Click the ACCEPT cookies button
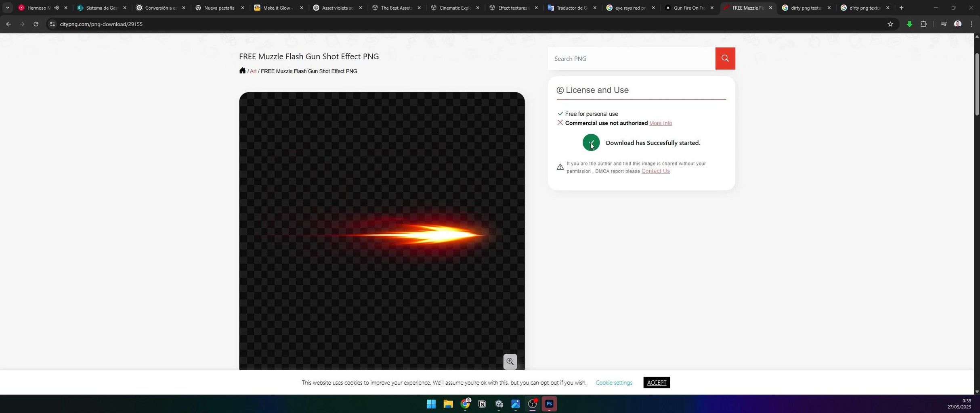Viewport: 980px width, 413px height. tap(657, 382)
